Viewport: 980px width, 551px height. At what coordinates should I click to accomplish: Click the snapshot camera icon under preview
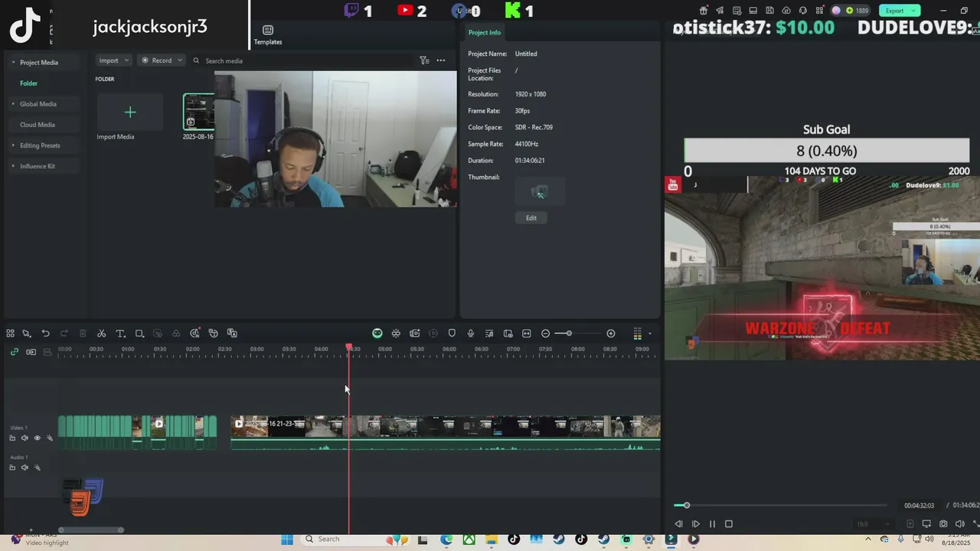[x=943, y=524]
